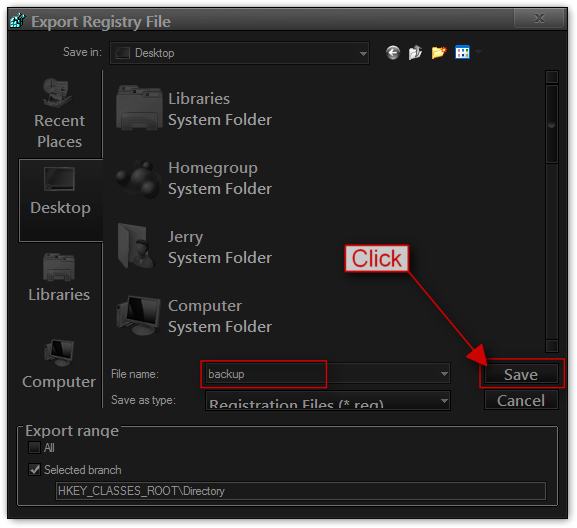This screenshot has width=577, height=528.
Task: Select the Jerry user folder icon
Action: tap(136, 246)
